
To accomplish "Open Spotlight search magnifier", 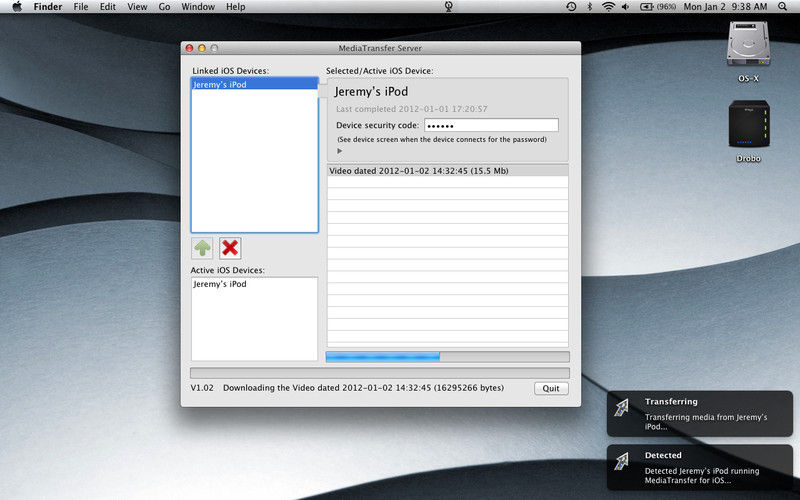I will 782,7.
